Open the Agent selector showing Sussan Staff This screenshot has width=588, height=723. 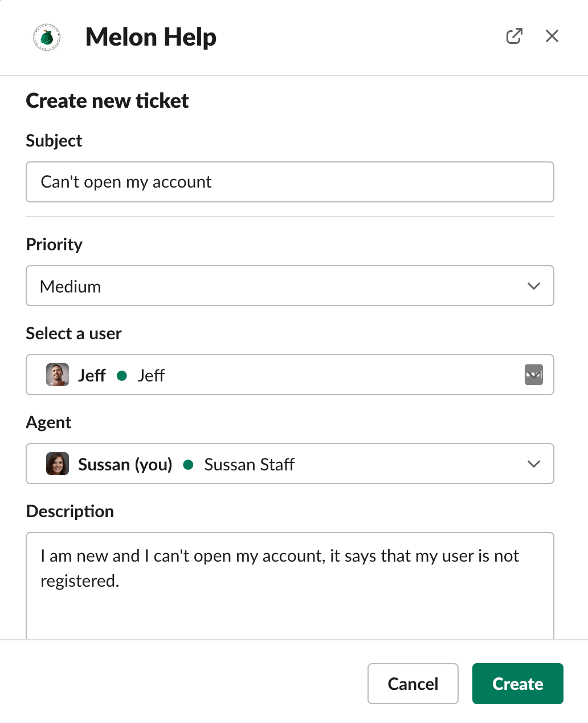342,464
